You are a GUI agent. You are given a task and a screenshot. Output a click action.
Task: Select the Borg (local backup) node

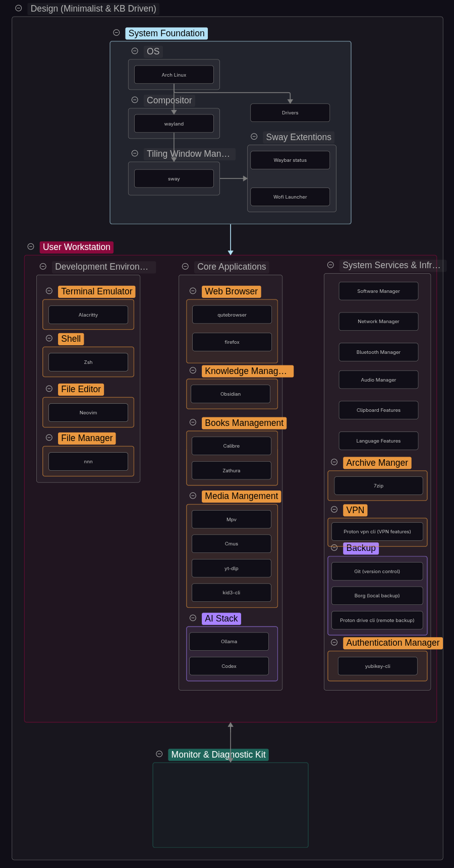click(377, 595)
